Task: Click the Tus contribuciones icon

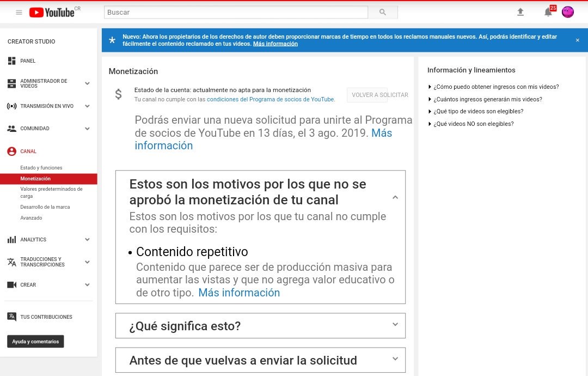Action: coord(11,317)
